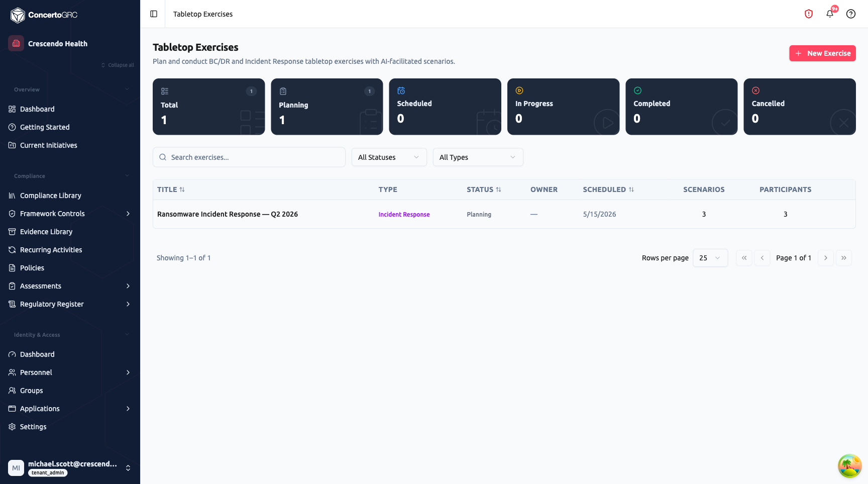Go to last page
This screenshot has height=484, width=868.
click(x=844, y=258)
